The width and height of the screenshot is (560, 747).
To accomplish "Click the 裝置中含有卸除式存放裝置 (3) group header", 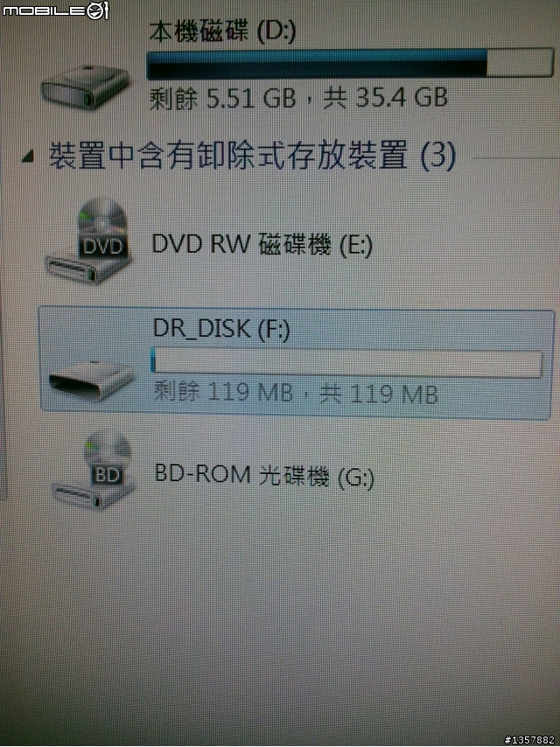I will pyautogui.click(x=252, y=156).
